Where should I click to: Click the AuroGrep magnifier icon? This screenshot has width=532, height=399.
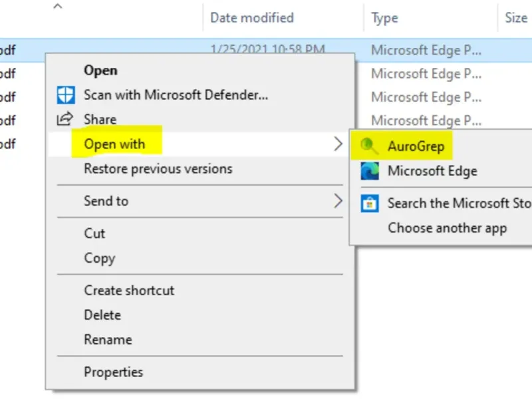(368, 146)
